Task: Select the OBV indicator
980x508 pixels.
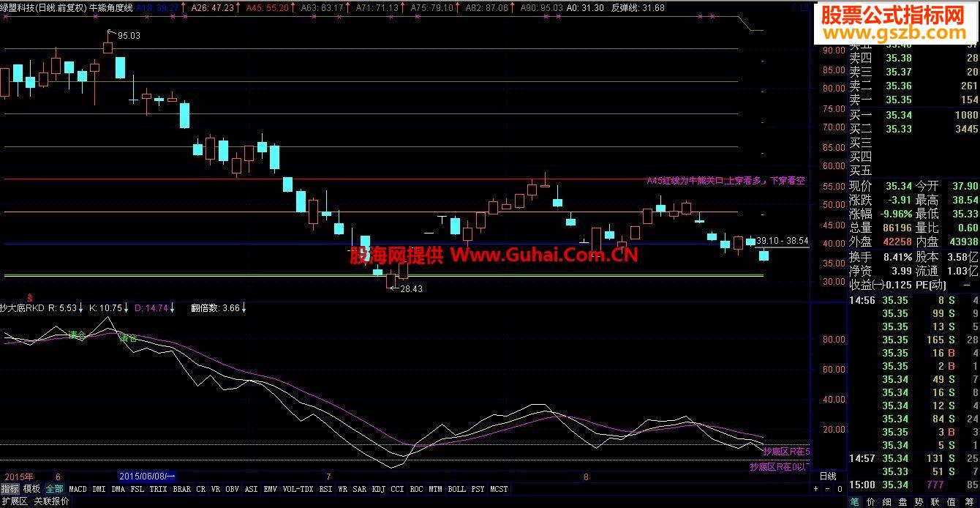Action: [233, 488]
